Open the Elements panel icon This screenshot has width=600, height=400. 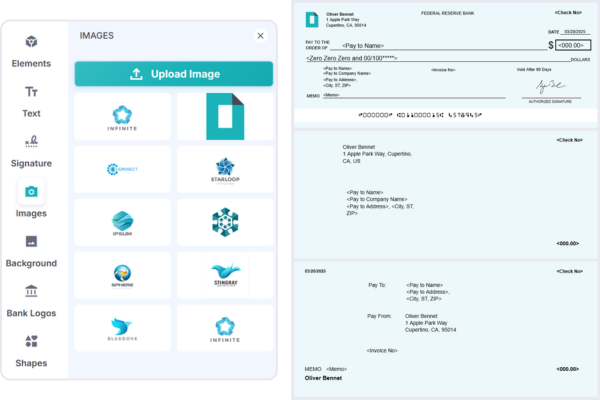(x=31, y=41)
